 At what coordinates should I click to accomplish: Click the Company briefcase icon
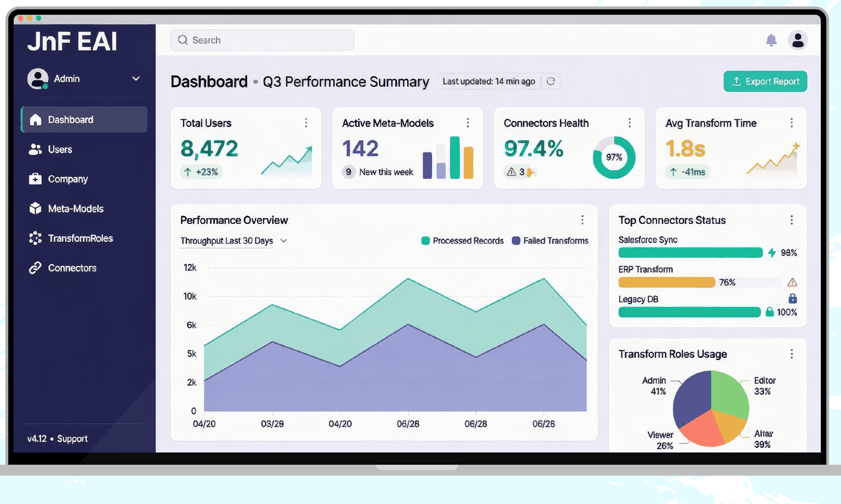point(35,179)
